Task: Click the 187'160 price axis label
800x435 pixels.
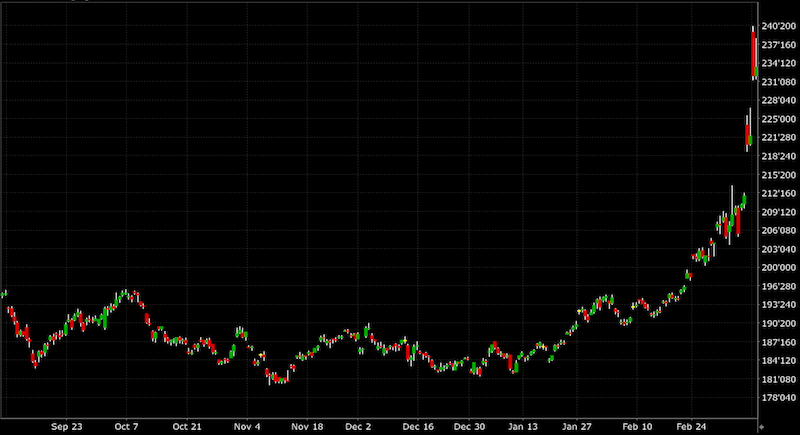Action: pyautogui.click(x=779, y=342)
